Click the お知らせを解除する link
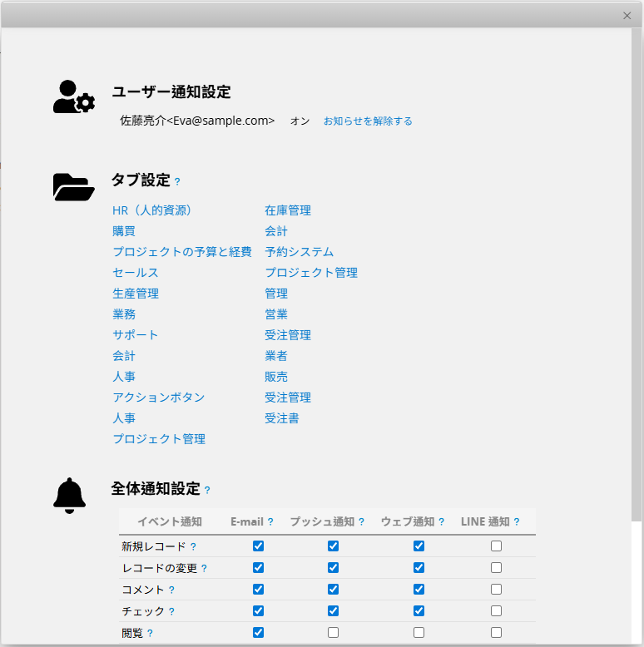The height and width of the screenshot is (647, 644). (x=368, y=121)
